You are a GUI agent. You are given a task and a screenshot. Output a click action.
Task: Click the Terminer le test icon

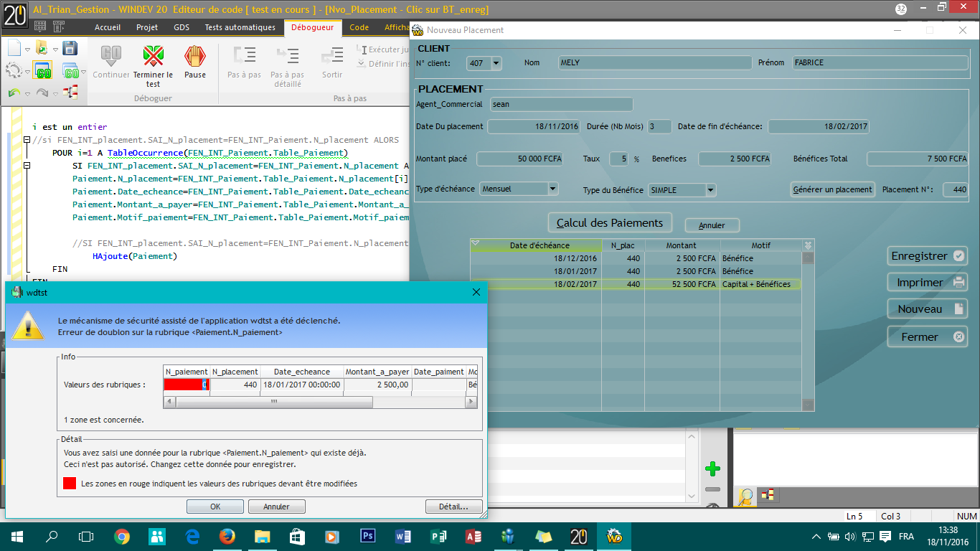click(x=153, y=57)
